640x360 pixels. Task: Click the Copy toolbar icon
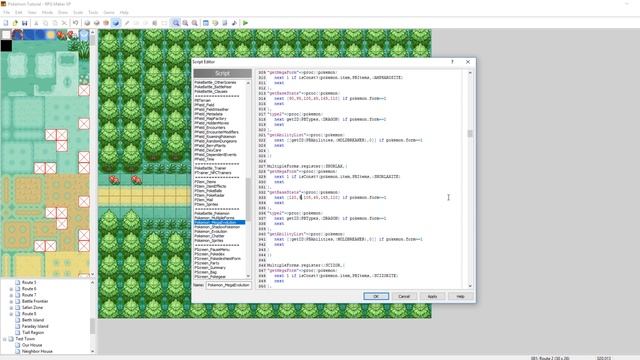pyautogui.click(x=46, y=23)
